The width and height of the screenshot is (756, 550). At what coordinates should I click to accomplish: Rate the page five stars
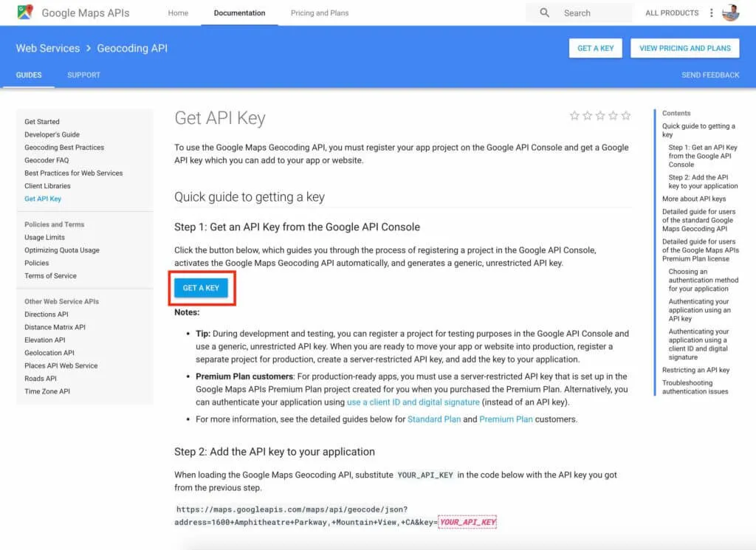pos(626,115)
